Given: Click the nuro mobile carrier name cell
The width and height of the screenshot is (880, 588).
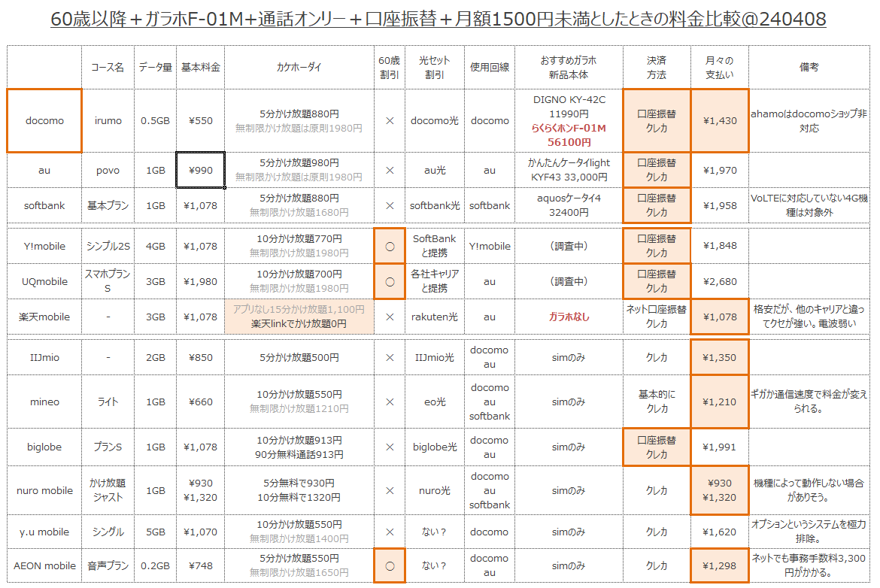Looking at the screenshot, I should [44, 490].
